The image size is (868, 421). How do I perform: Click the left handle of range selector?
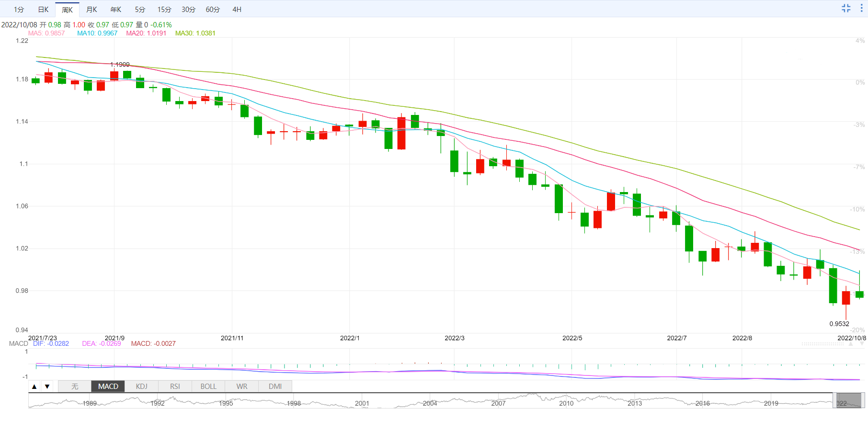coord(835,400)
